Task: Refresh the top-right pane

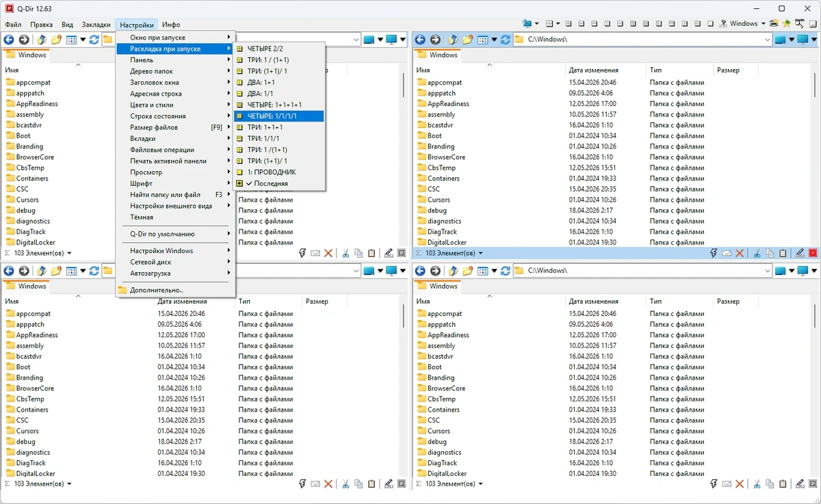Action: pyautogui.click(x=505, y=40)
